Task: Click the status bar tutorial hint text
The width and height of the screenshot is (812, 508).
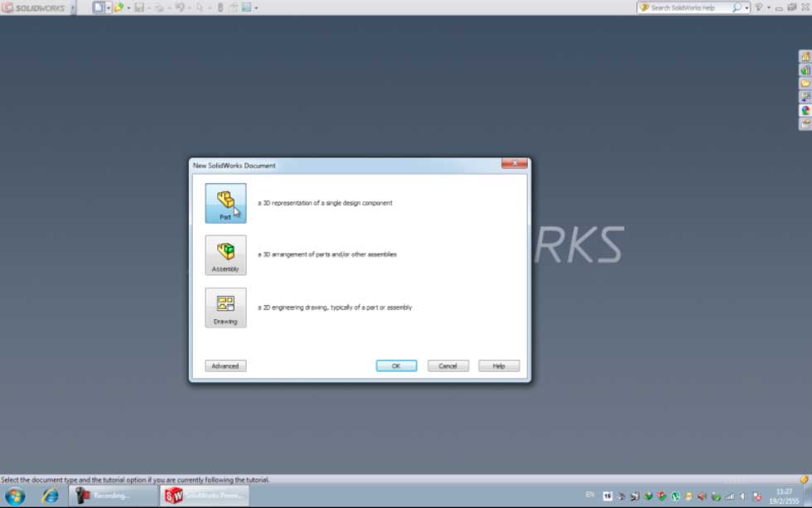Action: tap(134, 480)
